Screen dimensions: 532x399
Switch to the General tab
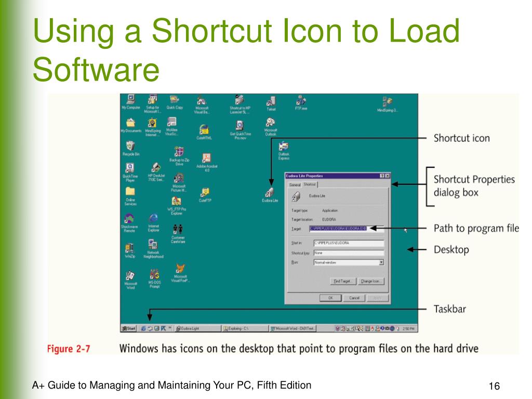coord(295,185)
